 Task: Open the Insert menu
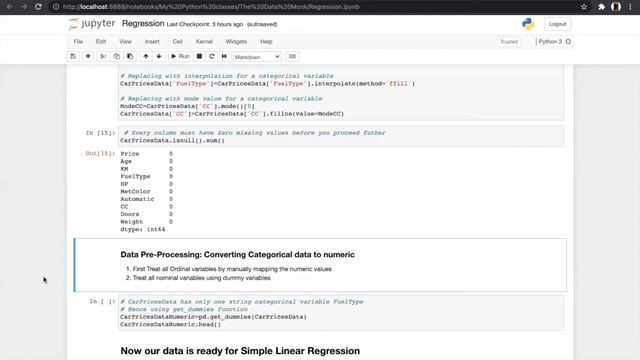click(152, 42)
